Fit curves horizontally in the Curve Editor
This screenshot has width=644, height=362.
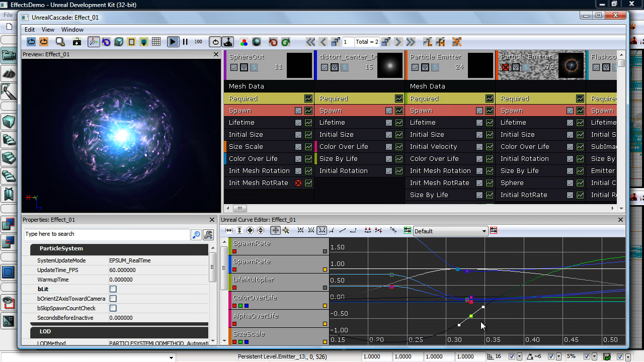pos(229,230)
